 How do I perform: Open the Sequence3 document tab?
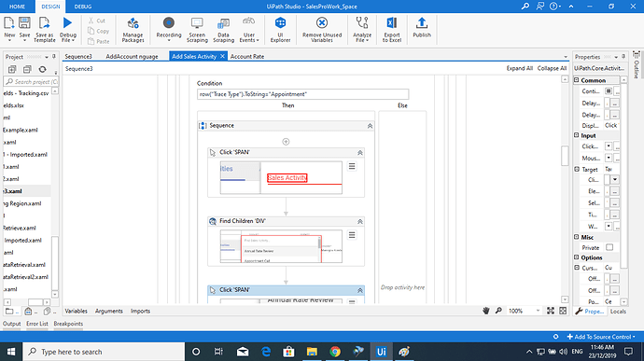tap(78, 56)
